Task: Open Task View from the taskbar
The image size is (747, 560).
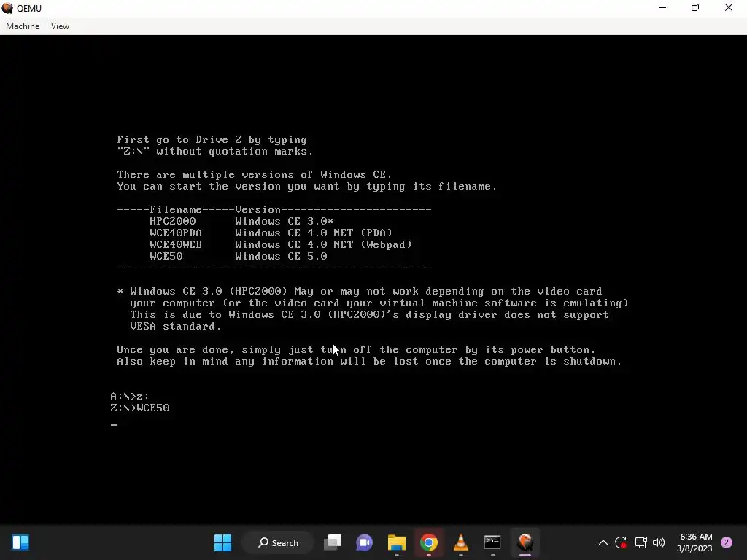Action: pyautogui.click(x=333, y=542)
